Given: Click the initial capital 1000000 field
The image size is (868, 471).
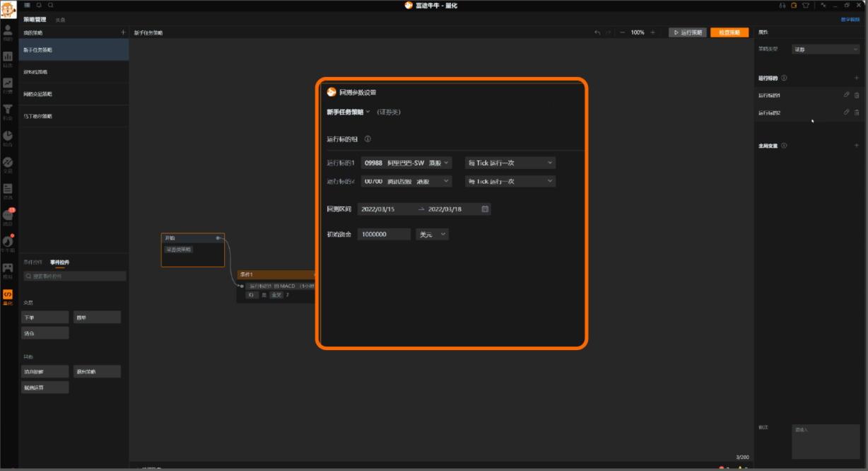Looking at the screenshot, I should (384, 234).
